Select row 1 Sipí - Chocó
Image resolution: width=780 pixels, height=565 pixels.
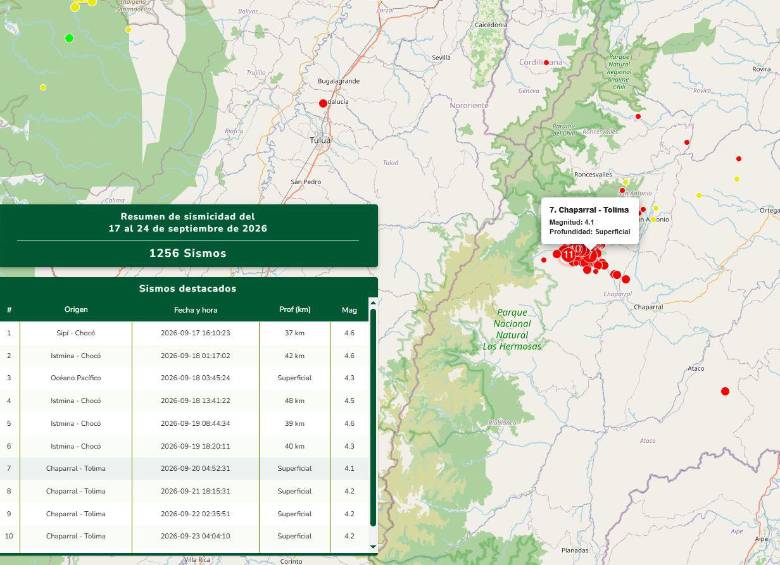coord(184,333)
